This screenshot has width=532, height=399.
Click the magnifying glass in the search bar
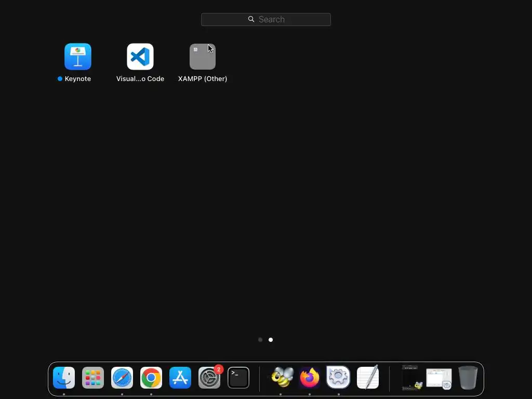coord(251,19)
